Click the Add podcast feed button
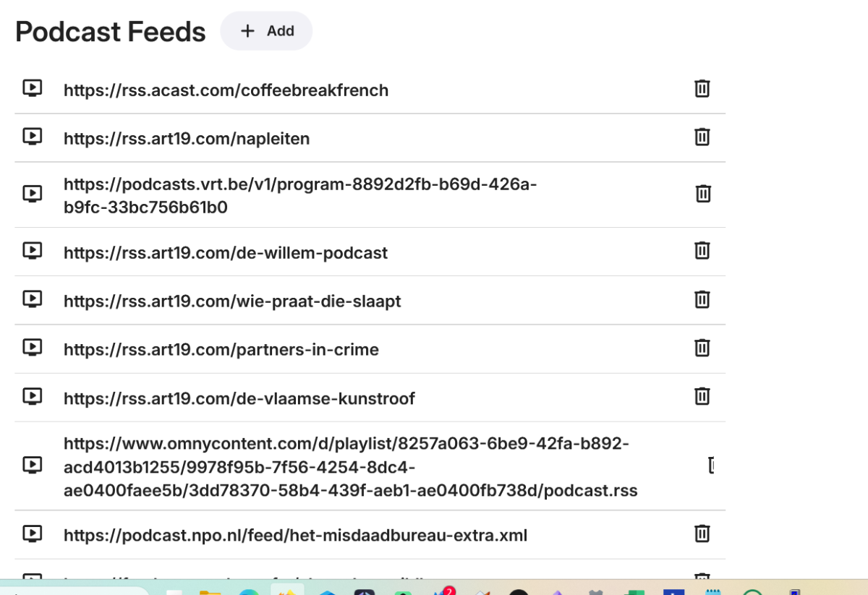 click(266, 31)
